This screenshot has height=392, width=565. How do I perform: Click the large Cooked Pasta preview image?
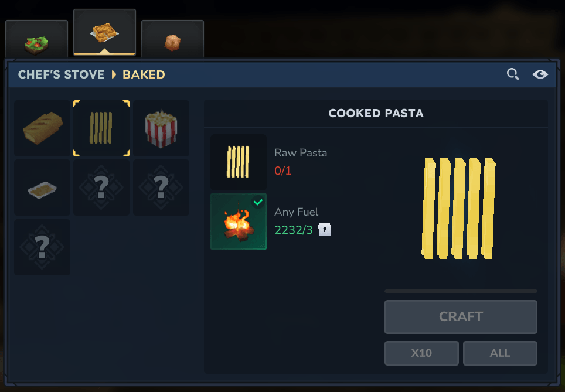click(x=458, y=208)
